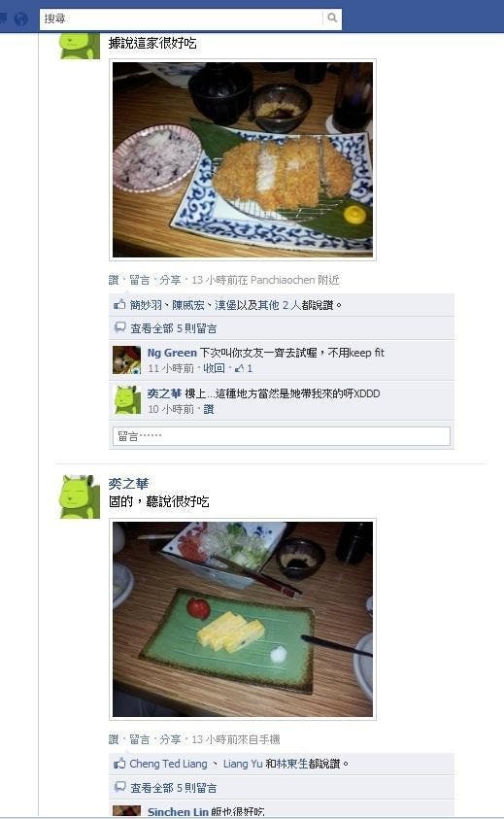Click thumbs-up icon in first post's likes row
This screenshot has height=819, width=504.
point(119,304)
